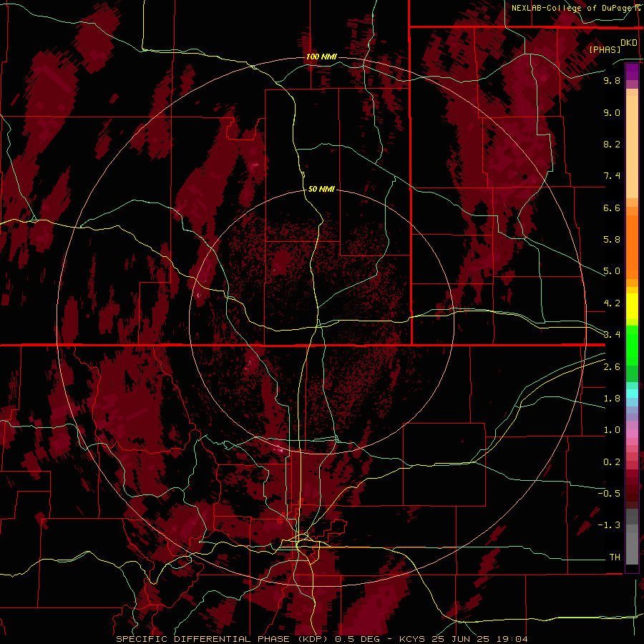Click the 3.4 scale value
This screenshot has height=644, width=644.
tap(612, 335)
